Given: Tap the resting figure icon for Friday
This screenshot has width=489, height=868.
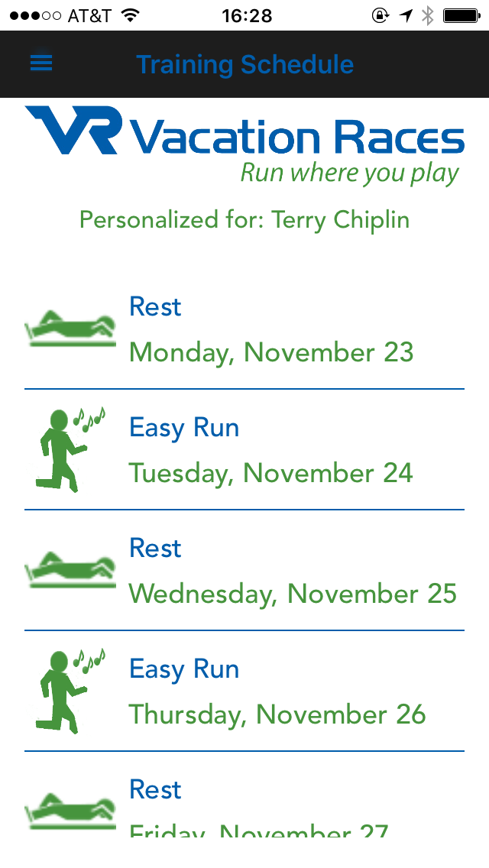Looking at the screenshot, I should point(71,810).
